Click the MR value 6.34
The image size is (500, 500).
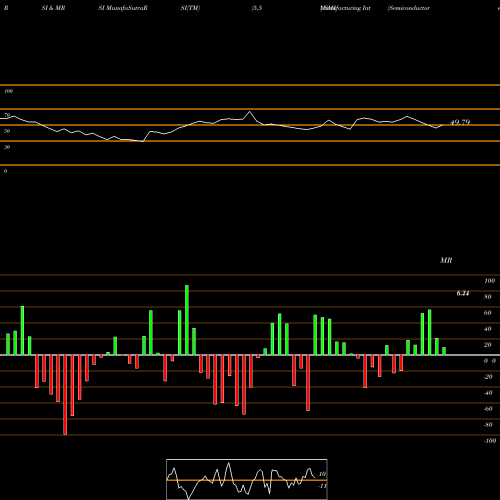[463, 293]
